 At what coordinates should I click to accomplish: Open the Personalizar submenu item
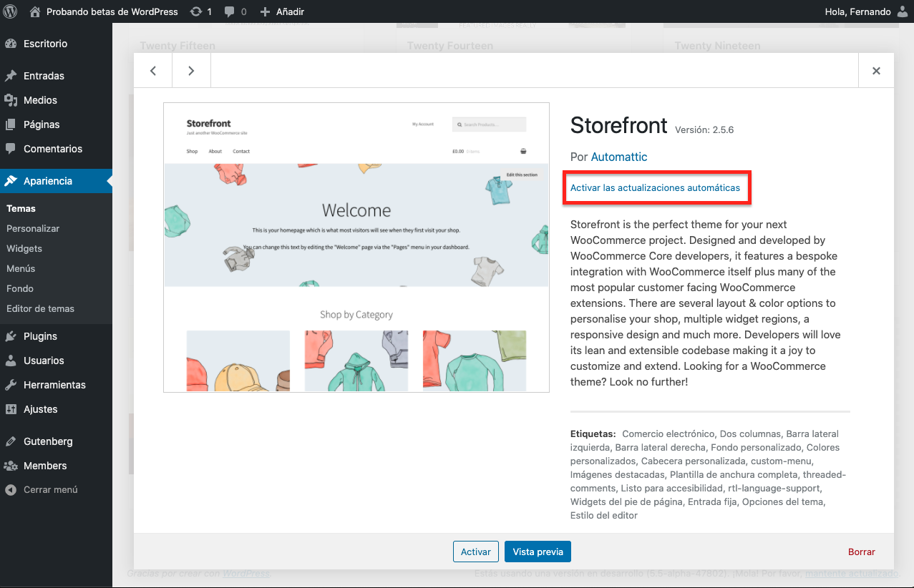(x=33, y=228)
